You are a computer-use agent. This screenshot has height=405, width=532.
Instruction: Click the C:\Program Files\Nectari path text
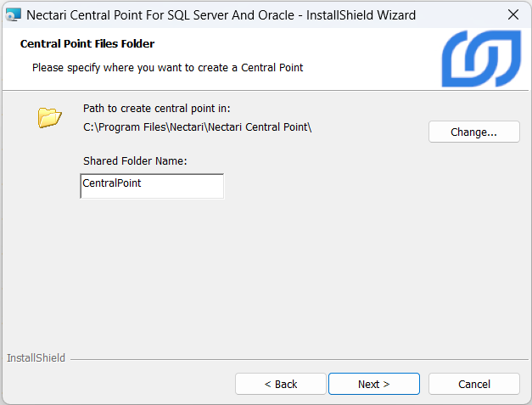click(198, 127)
